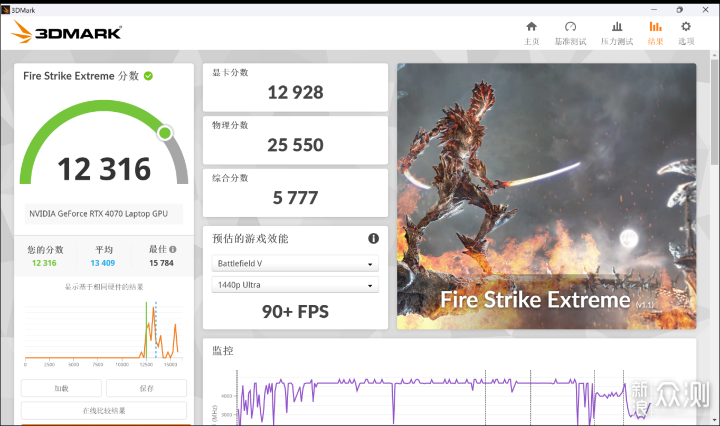Click the 最佳 15 784 value
This screenshot has width=720, height=426.
click(x=161, y=263)
